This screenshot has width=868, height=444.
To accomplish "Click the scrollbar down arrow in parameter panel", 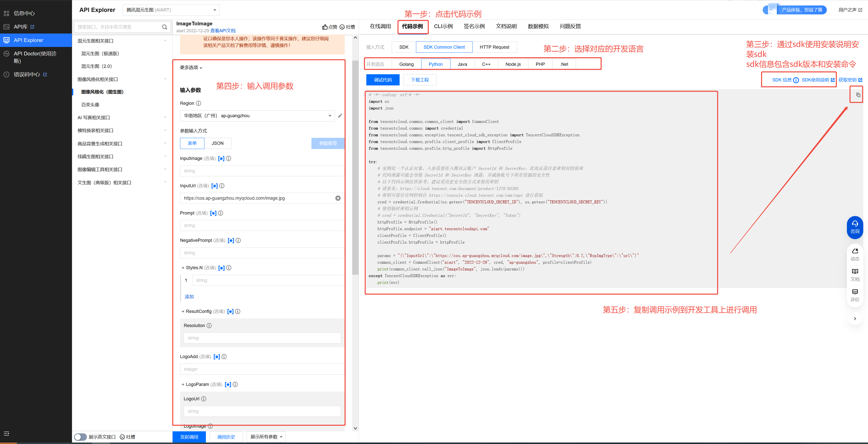I will 355,428.
